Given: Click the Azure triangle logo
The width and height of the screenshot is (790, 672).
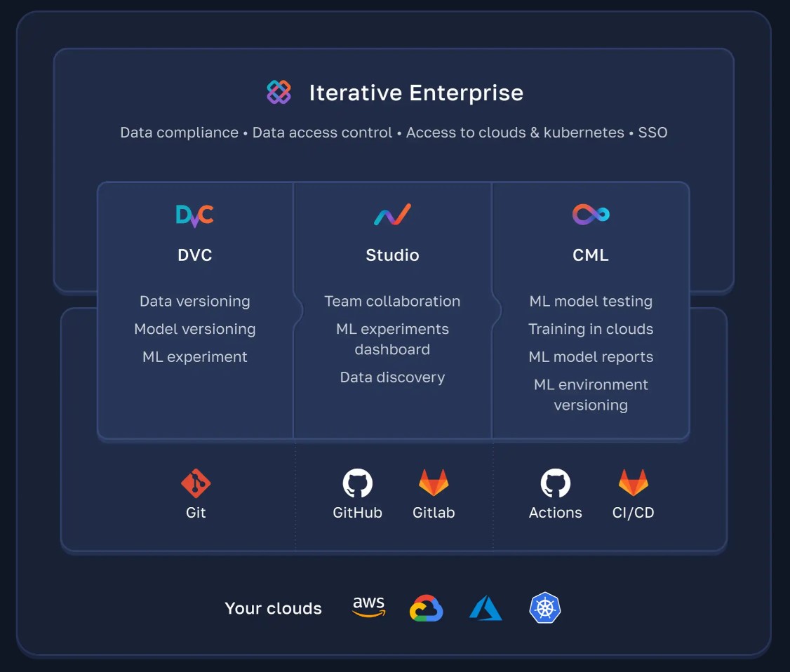Looking at the screenshot, I should point(486,608).
